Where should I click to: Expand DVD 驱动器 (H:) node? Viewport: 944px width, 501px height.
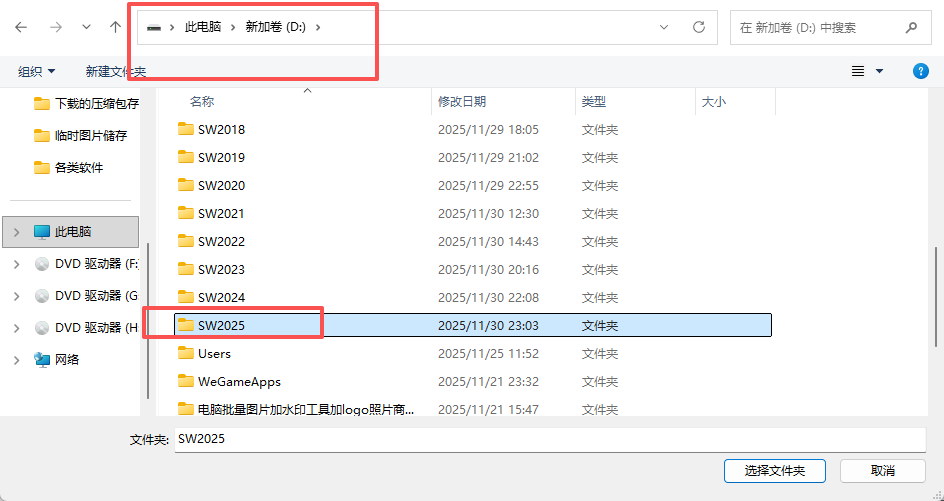click(x=16, y=328)
